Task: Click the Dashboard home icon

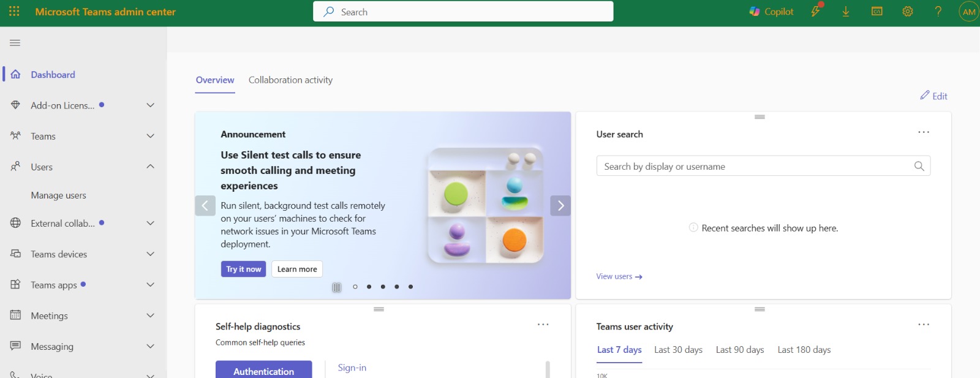Action: tap(16, 74)
